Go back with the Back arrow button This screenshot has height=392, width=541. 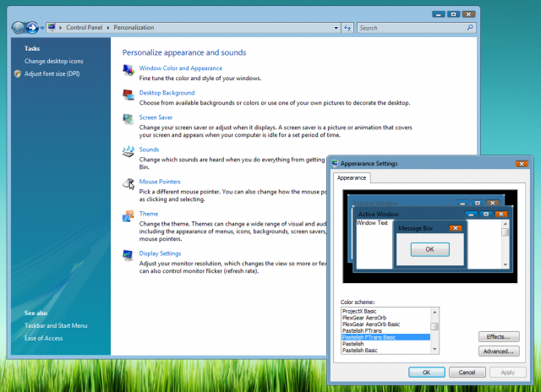[18, 28]
